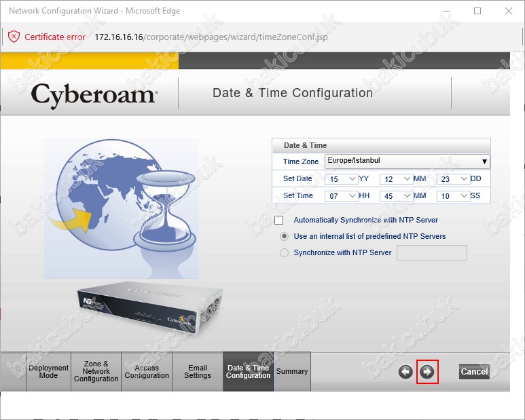Image resolution: width=525 pixels, height=420 pixels.
Task: Open the Set Date month (MM) dropdown
Action: (x=396, y=179)
